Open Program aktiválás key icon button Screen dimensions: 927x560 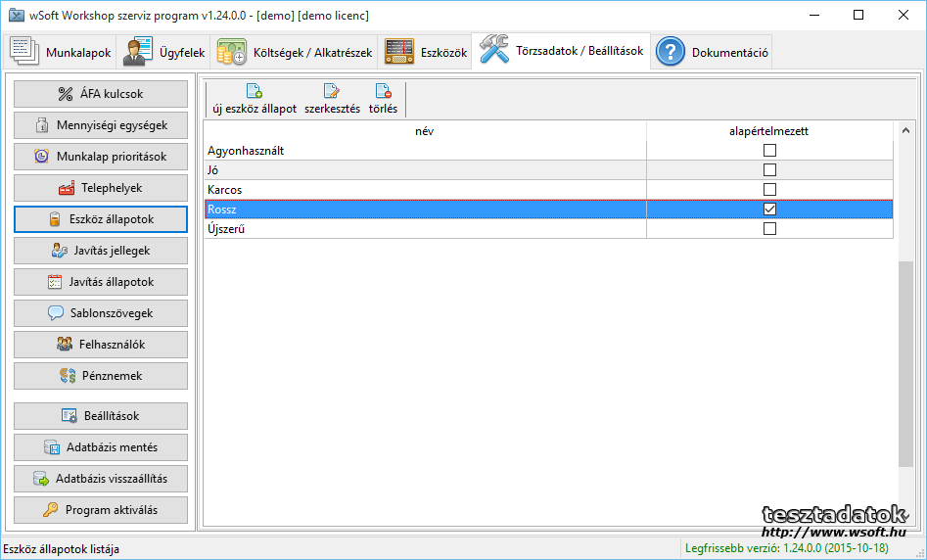101,510
